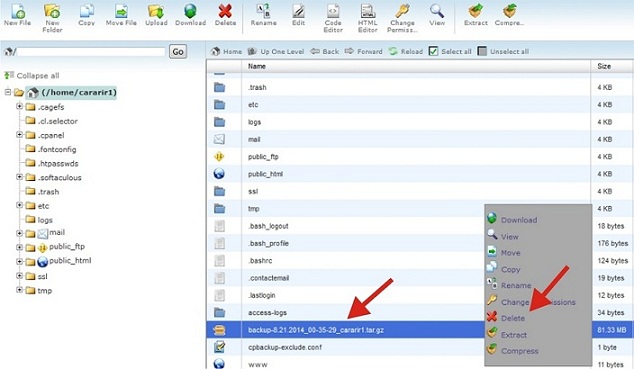
Task: Go to Home in navigation bar
Action: [226, 51]
